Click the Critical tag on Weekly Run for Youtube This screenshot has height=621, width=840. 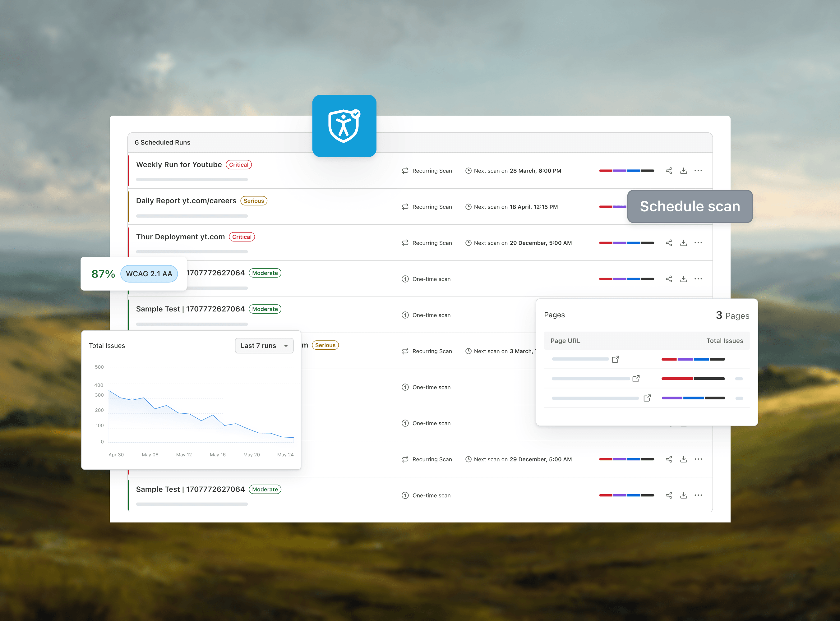pos(239,165)
